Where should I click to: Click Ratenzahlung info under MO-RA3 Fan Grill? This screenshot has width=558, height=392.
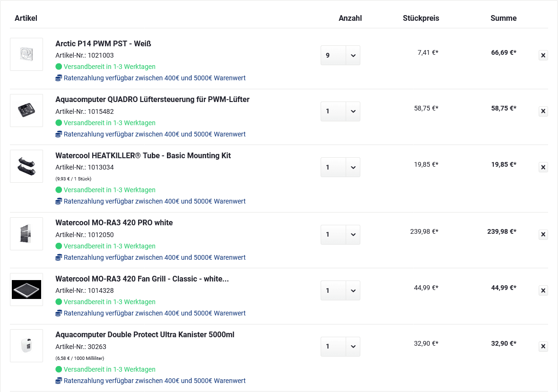[x=150, y=314]
